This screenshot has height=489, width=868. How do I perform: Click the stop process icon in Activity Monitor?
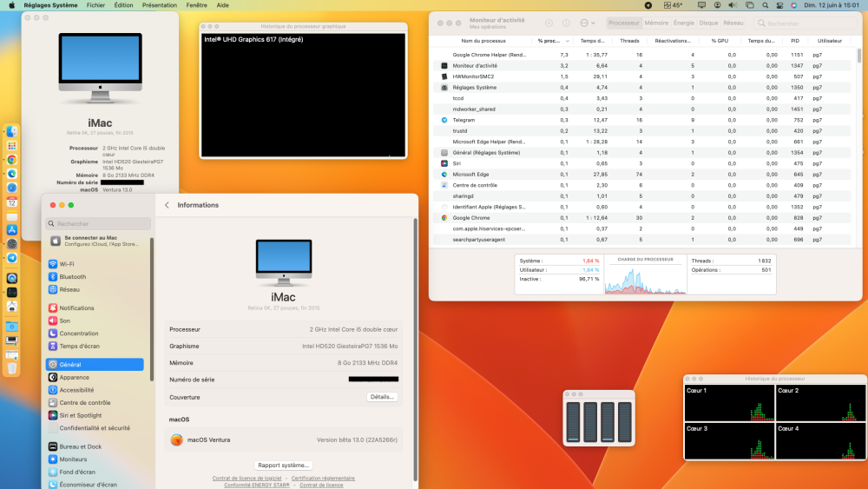click(x=549, y=23)
